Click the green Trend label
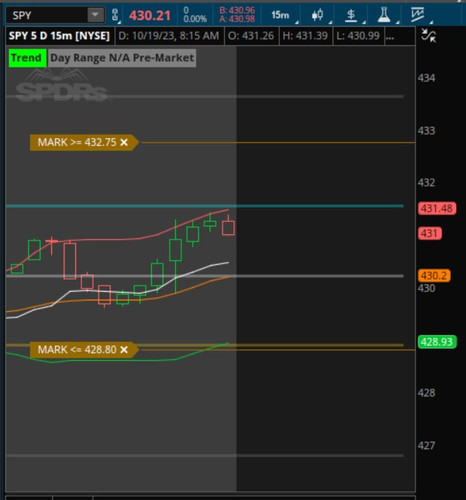The height and width of the screenshot is (500, 466). (x=27, y=58)
